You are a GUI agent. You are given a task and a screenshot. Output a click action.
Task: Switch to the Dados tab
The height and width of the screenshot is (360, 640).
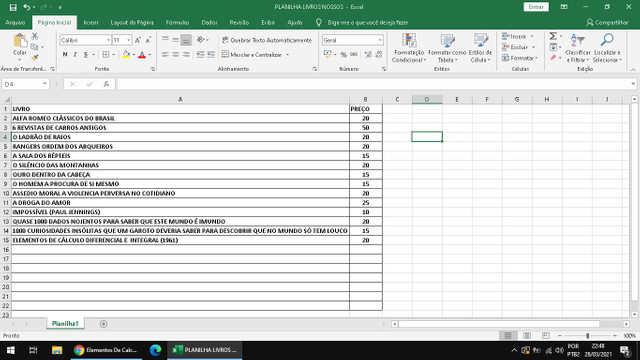pyautogui.click(x=209, y=22)
